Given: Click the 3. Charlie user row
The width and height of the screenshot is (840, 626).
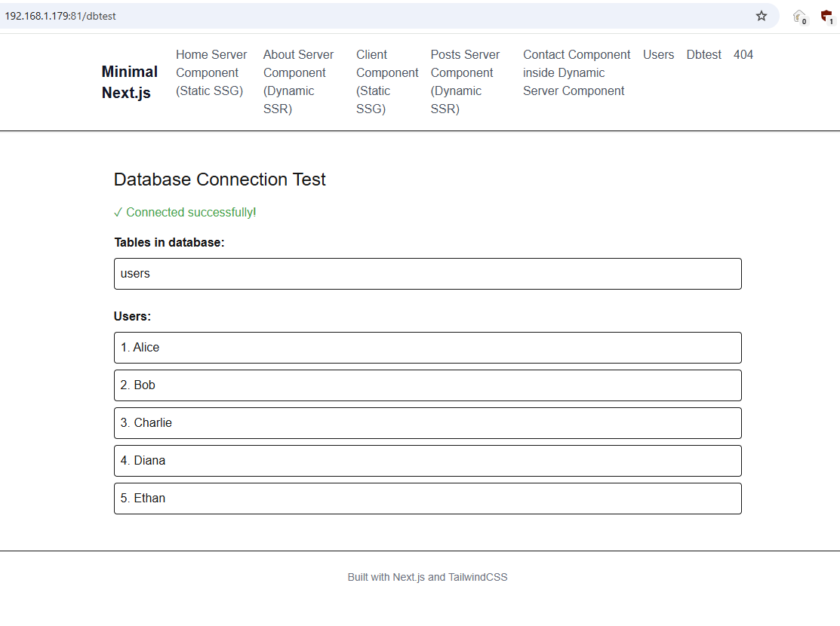Looking at the screenshot, I should point(427,423).
